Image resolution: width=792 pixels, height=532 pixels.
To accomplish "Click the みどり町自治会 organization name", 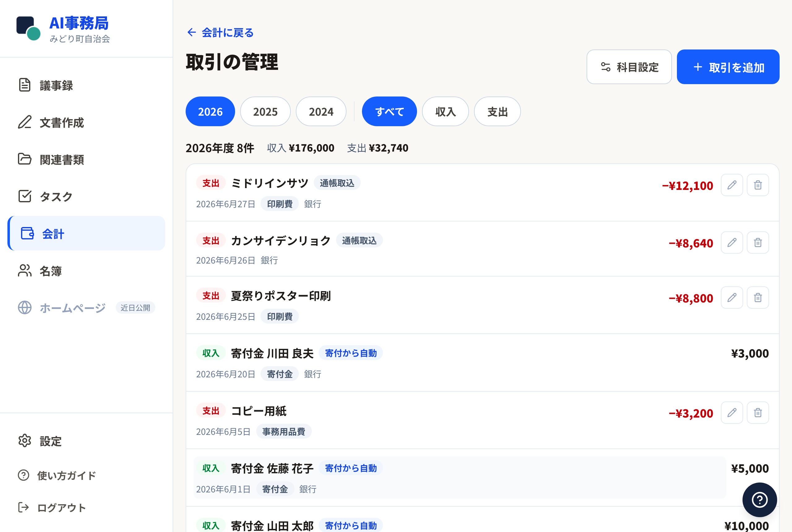I will coord(80,39).
